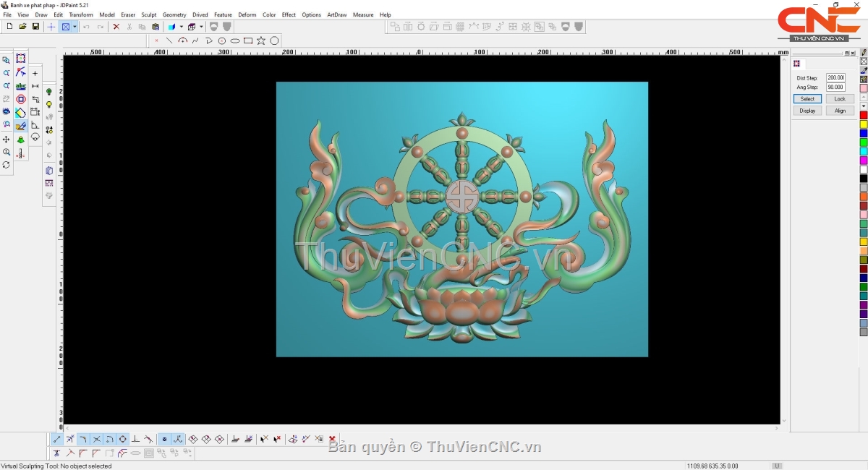Toggle the crosshair cursor button

coord(51,27)
